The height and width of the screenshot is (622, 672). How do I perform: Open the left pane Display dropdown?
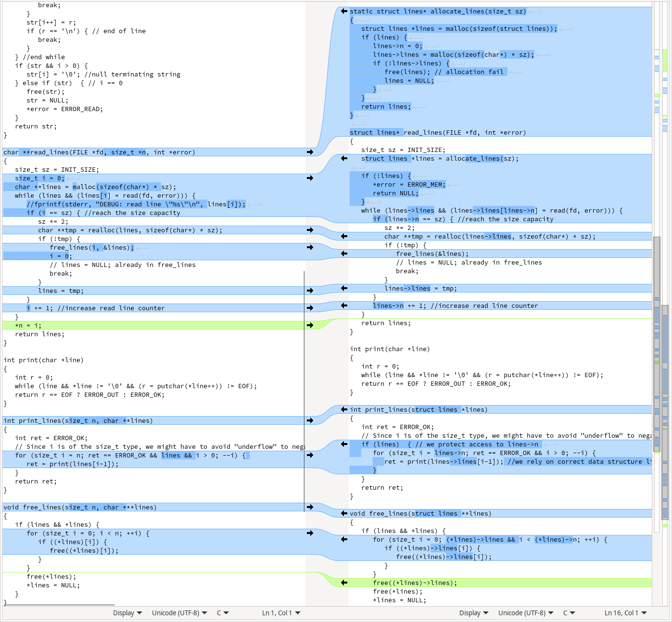[127, 613]
